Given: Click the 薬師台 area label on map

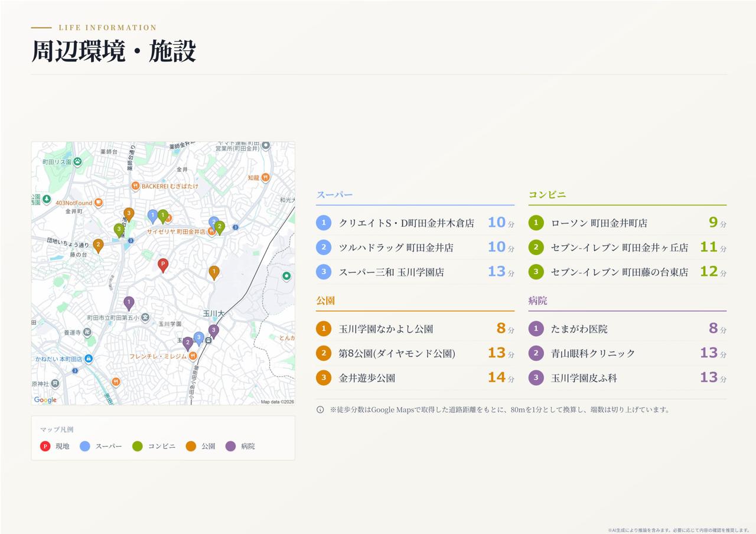Looking at the screenshot, I should pyautogui.click(x=109, y=152).
